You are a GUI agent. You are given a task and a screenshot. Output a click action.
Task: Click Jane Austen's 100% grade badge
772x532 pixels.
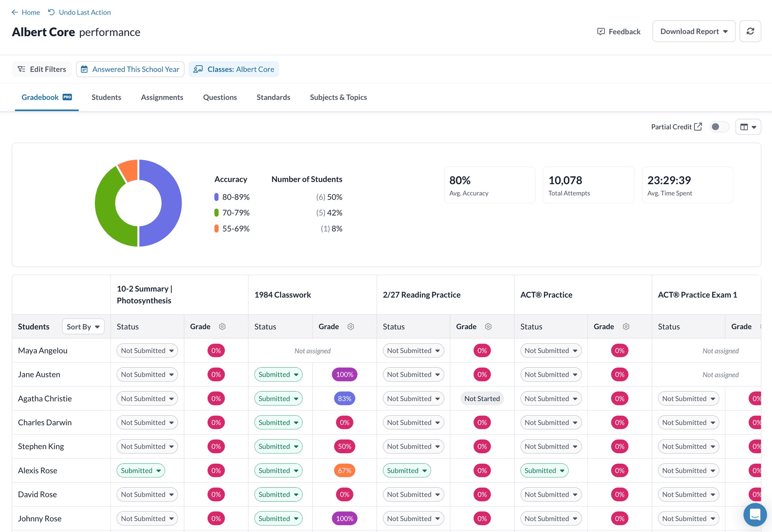click(344, 374)
